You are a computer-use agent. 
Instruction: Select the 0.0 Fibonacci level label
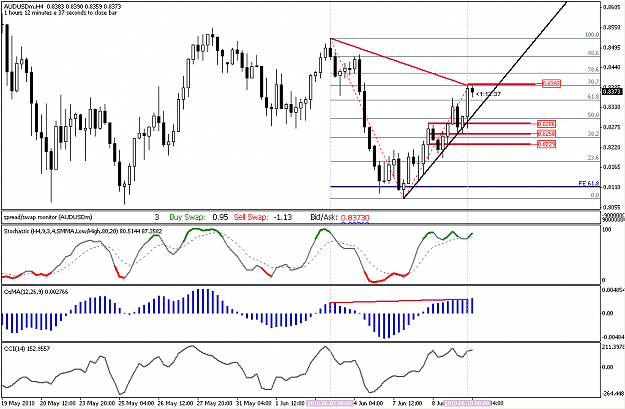(x=595, y=195)
